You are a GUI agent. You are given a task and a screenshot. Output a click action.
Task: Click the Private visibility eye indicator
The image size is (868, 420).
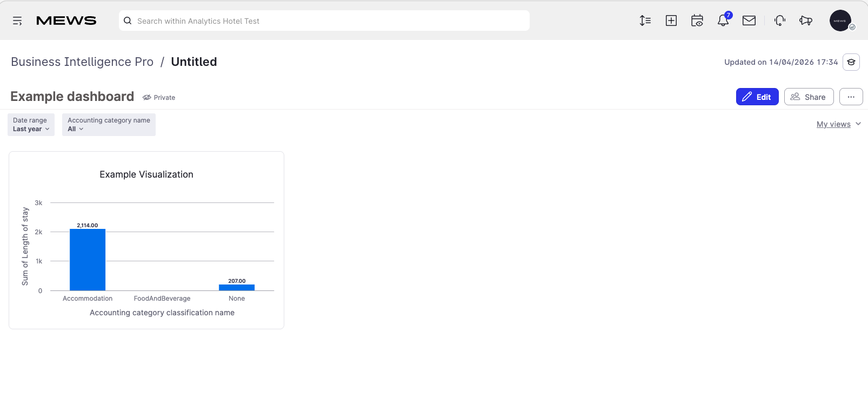pyautogui.click(x=159, y=98)
